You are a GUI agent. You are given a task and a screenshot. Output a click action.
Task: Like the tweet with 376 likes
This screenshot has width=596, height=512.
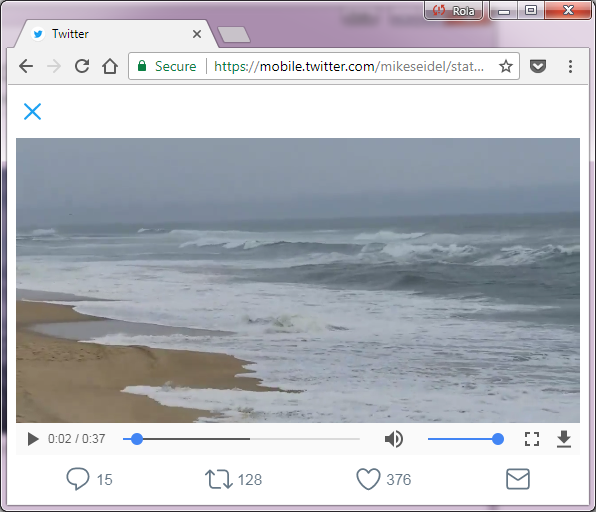(x=384, y=479)
